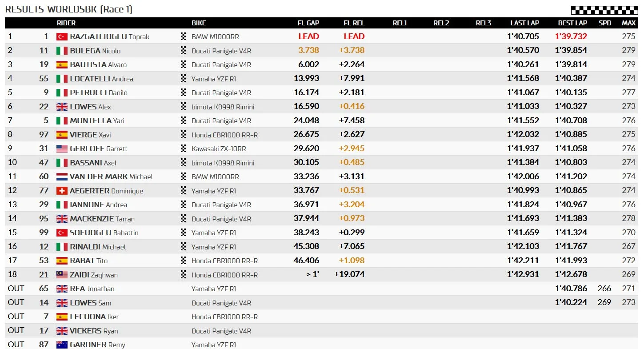The height and width of the screenshot is (349, 644).
Task: Click the REL1 column header
Action: click(x=400, y=23)
